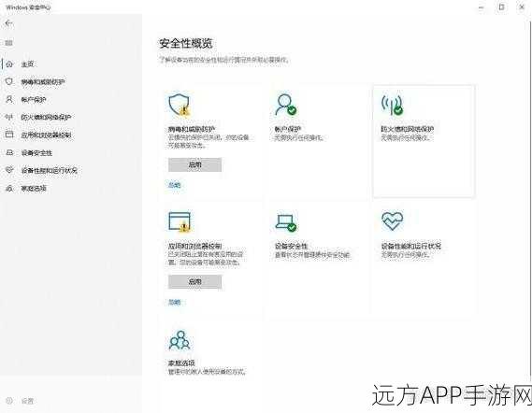The image size is (532, 413).
Task: Select 主页 home icon in sidebar
Action: [9, 64]
